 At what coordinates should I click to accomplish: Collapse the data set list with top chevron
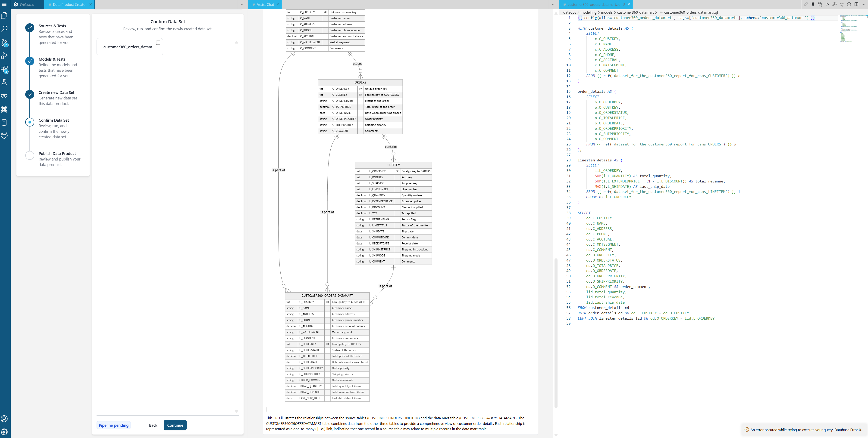click(237, 42)
